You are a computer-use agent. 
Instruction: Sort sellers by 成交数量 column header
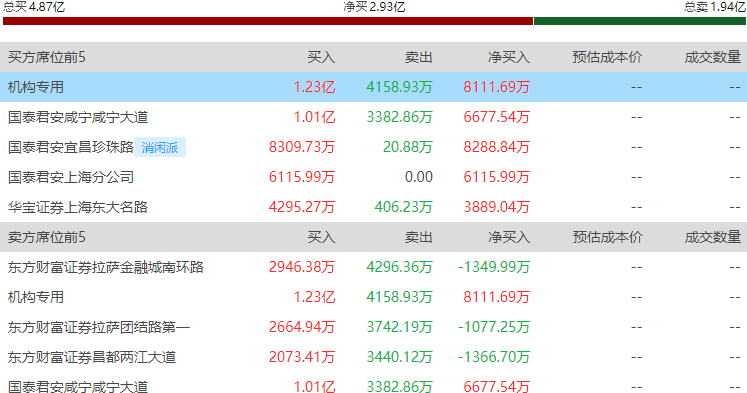click(713, 237)
